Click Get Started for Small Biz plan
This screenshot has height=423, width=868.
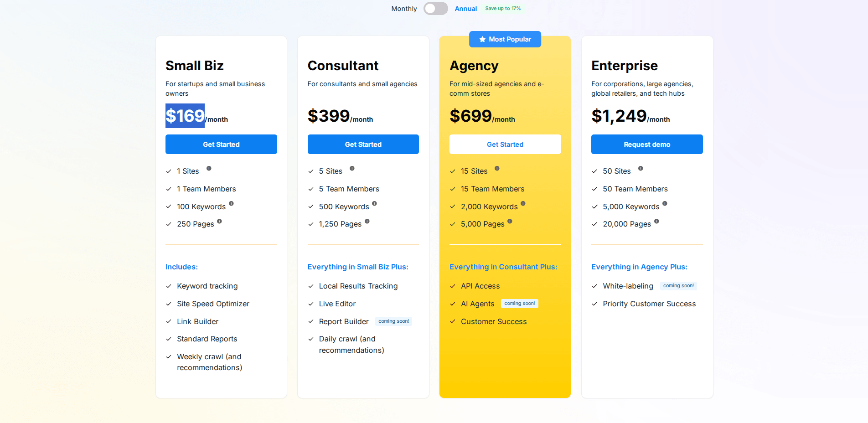tap(221, 144)
